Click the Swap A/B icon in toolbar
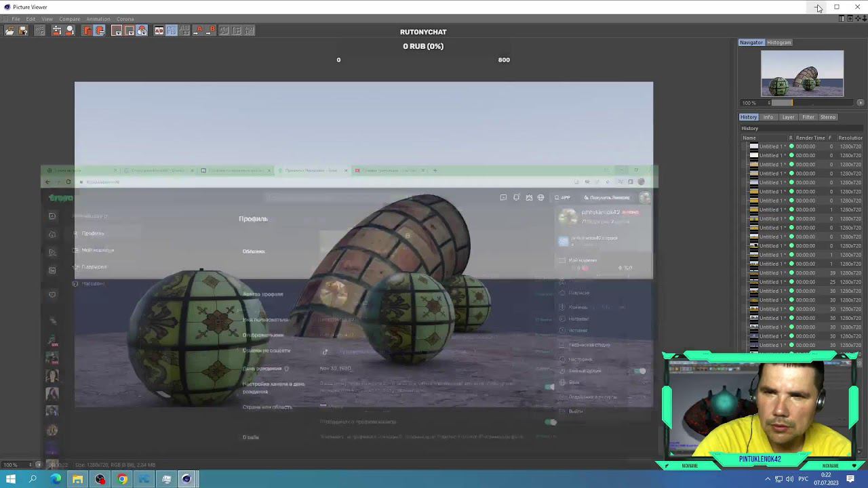The image size is (868, 488). (x=224, y=30)
